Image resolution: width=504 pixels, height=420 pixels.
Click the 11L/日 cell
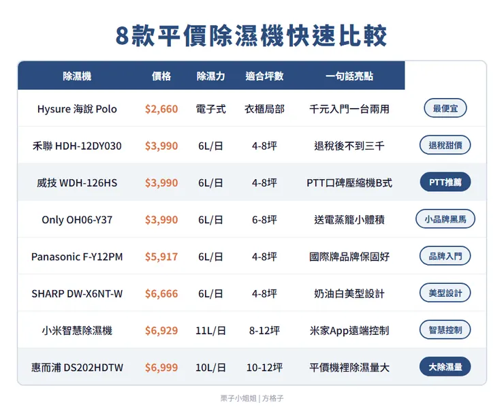(211, 331)
